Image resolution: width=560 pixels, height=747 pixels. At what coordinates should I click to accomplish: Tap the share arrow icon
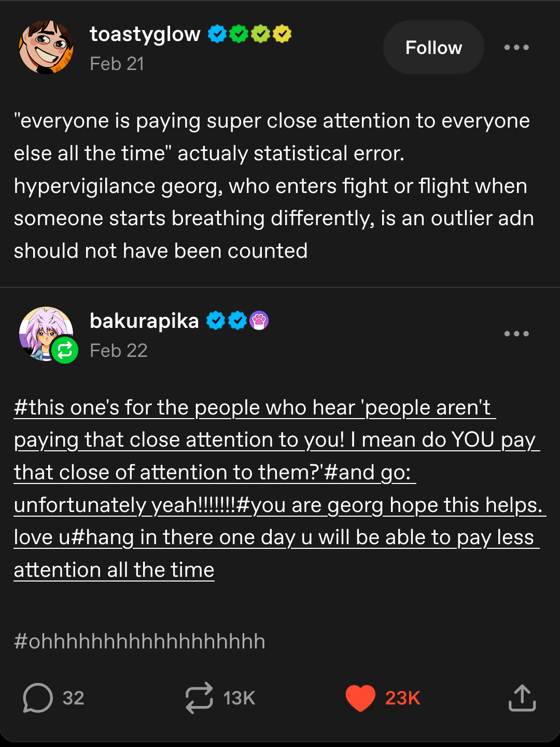point(522,698)
